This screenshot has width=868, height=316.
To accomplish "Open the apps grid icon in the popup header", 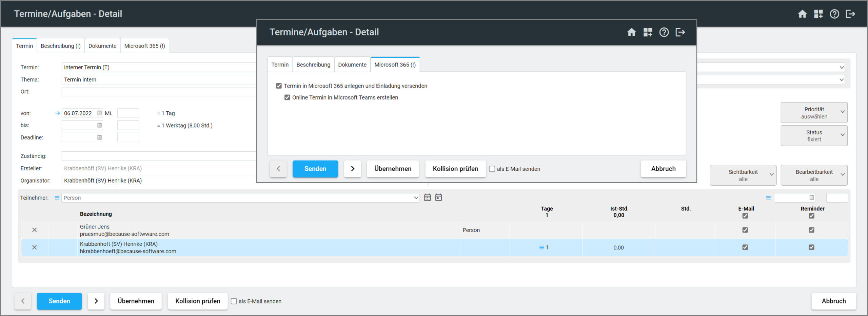I will point(648,32).
